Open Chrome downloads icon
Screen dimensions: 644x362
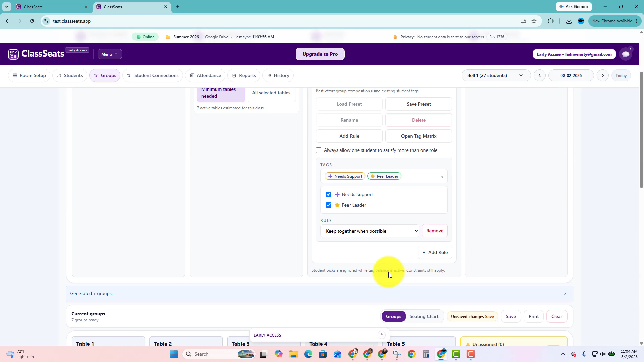click(x=569, y=21)
